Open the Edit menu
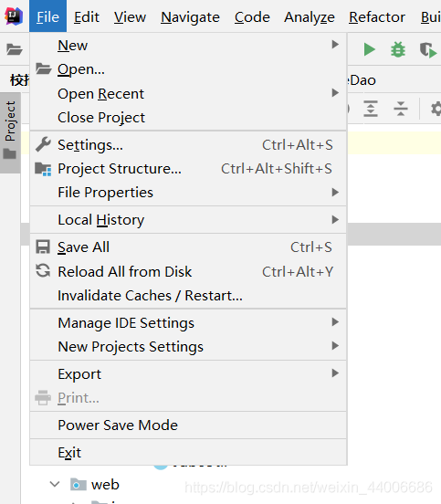This screenshot has width=441, height=504. click(x=87, y=17)
